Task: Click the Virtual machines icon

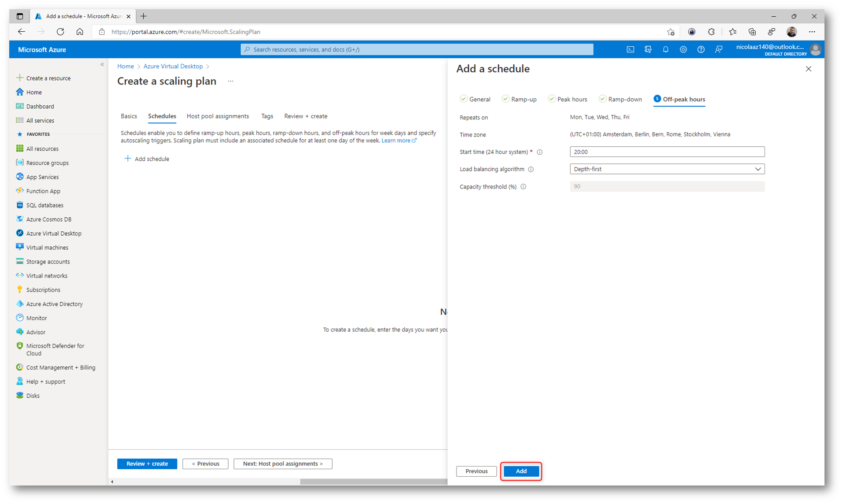Action: click(x=19, y=247)
